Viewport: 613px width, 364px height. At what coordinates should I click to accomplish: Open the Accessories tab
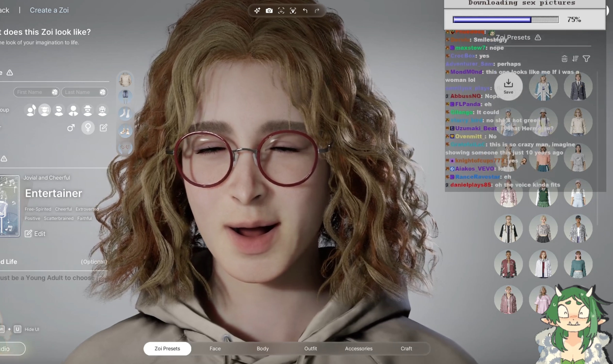click(358, 348)
